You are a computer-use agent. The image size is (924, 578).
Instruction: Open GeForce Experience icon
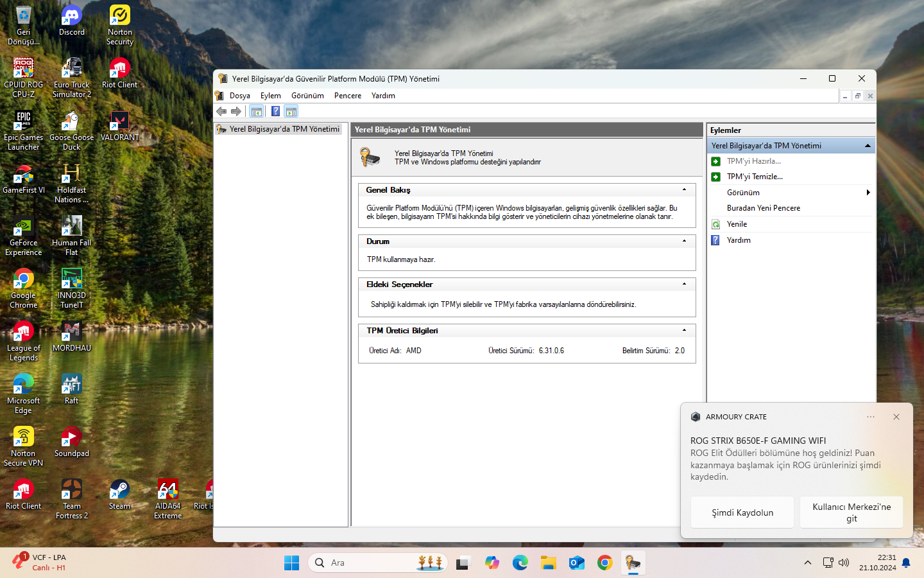point(24,236)
